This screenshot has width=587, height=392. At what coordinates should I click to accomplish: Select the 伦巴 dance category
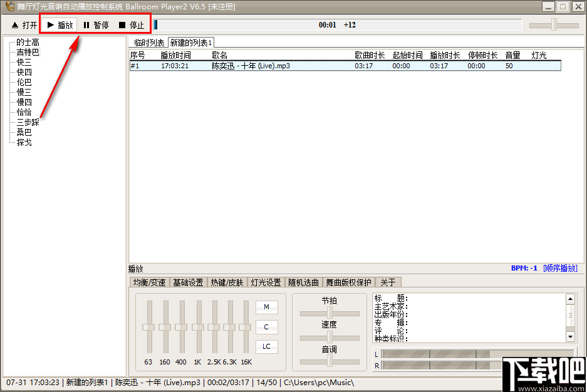24,82
